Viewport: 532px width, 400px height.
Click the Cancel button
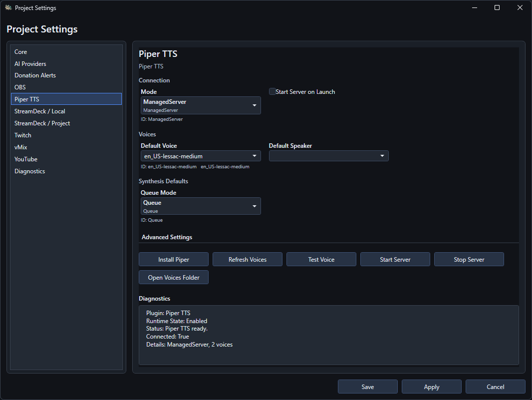(496, 387)
